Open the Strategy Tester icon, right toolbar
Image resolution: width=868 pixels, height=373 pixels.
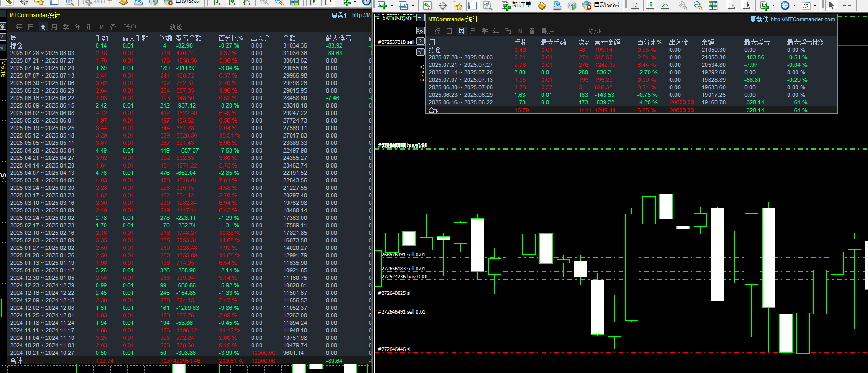click(488, 5)
